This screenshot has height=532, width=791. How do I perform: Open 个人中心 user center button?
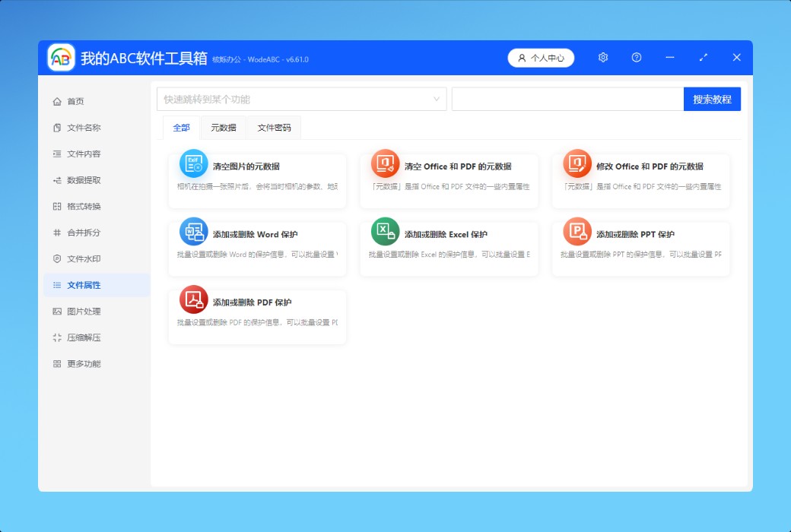pos(541,58)
